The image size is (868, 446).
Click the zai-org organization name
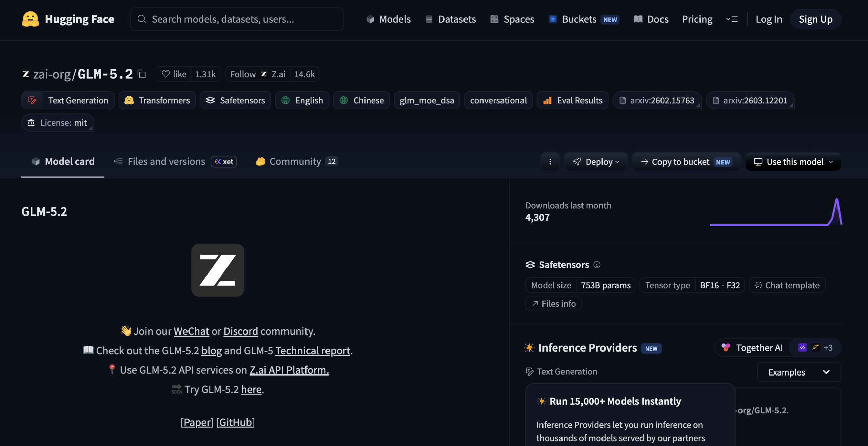(x=52, y=74)
